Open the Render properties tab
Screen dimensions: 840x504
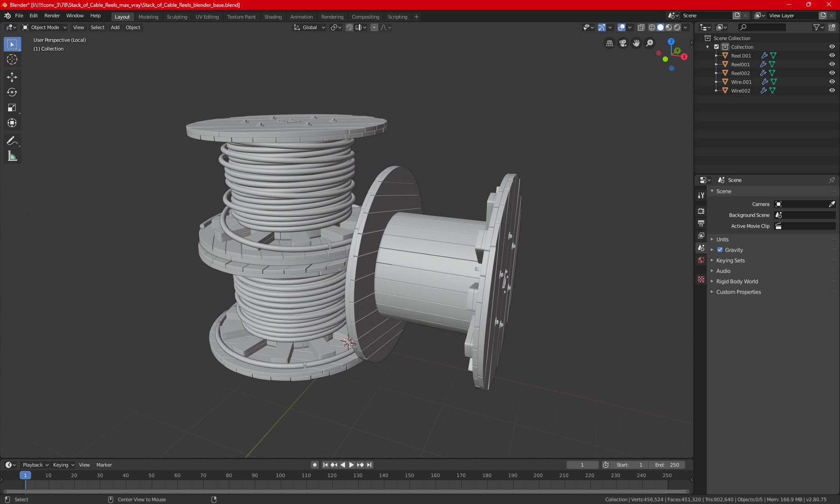click(701, 211)
